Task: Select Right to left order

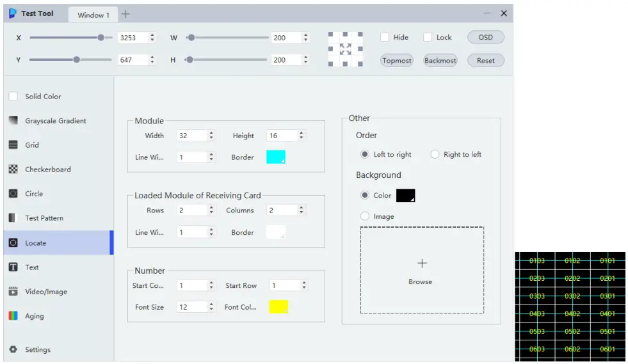Action: pyautogui.click(x=435, y=154)
